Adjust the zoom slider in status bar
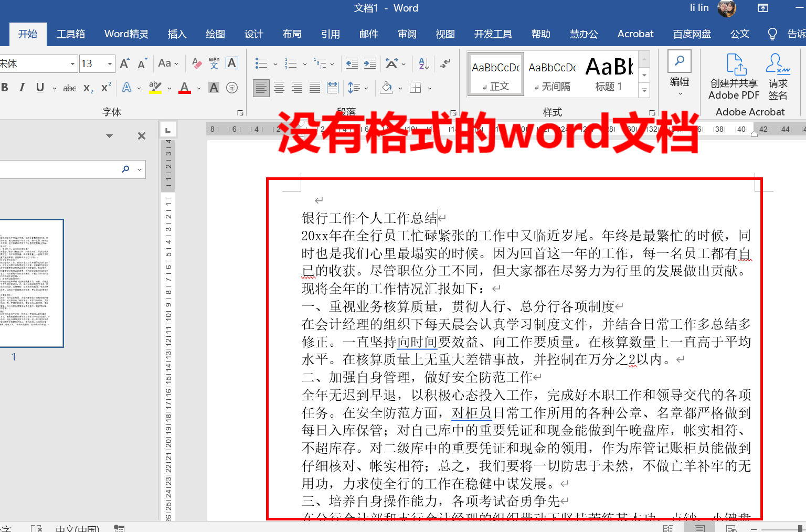The image size is (806, 532). 800,528
